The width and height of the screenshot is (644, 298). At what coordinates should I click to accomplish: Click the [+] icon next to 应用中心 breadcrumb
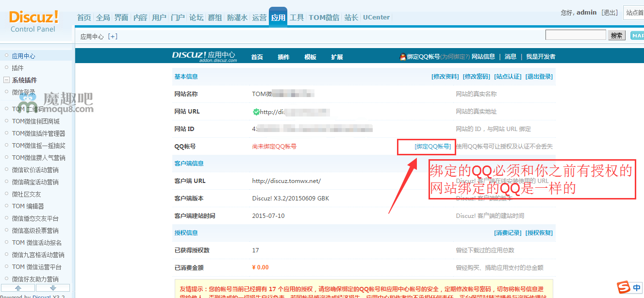tap(113, 36)
